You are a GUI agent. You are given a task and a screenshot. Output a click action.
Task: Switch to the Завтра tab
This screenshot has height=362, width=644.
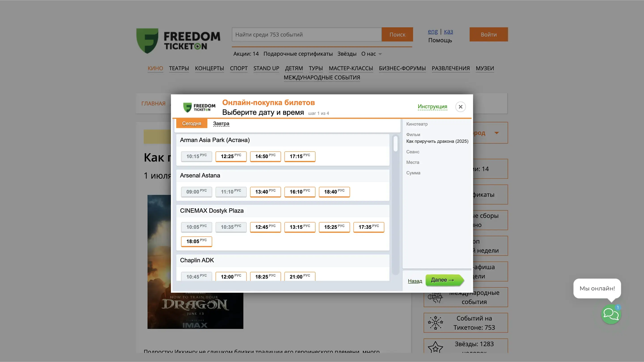(x=221, y=123)
